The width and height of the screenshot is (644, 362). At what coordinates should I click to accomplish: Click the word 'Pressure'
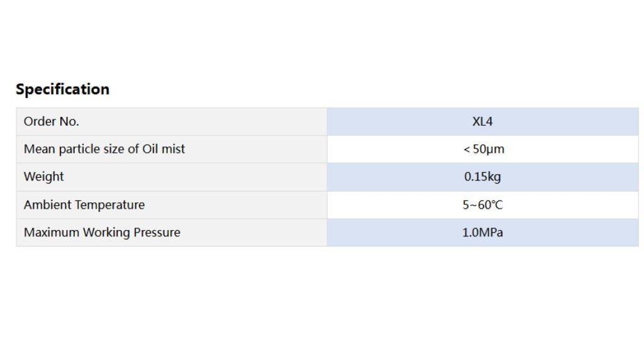pos(157,233)
